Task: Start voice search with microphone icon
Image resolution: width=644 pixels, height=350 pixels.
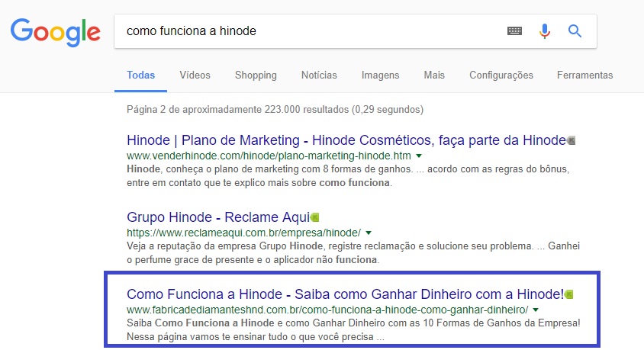Action: [545, 31]
